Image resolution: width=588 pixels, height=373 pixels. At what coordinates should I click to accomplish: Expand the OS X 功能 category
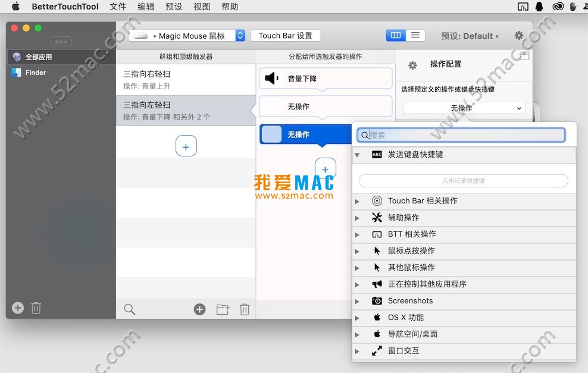click(357, 318)
